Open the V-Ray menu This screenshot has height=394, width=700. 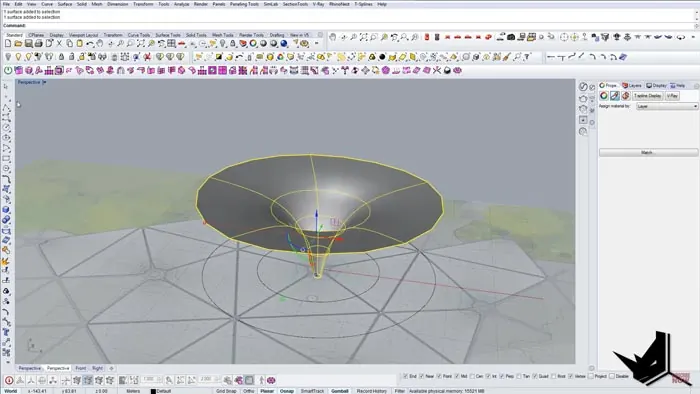pos(318,4)
